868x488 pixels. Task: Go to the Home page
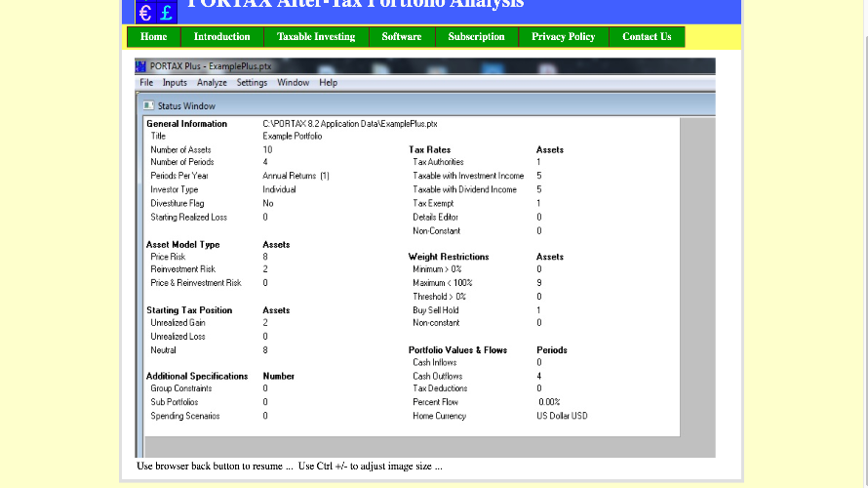pyautogui.click(x=154, y=36)
